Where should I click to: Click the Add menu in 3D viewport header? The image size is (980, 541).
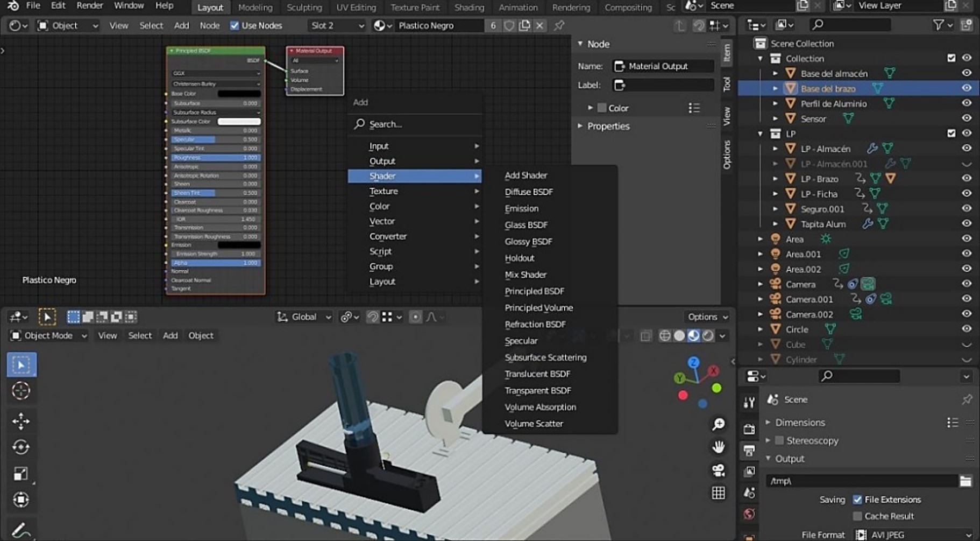point(170,335)
